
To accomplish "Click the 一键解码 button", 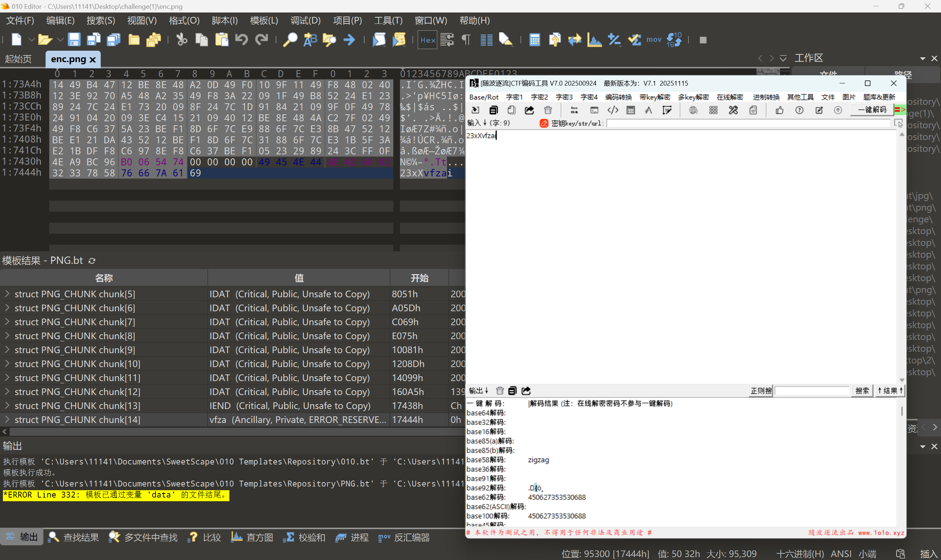I will [x=872, y=110].
